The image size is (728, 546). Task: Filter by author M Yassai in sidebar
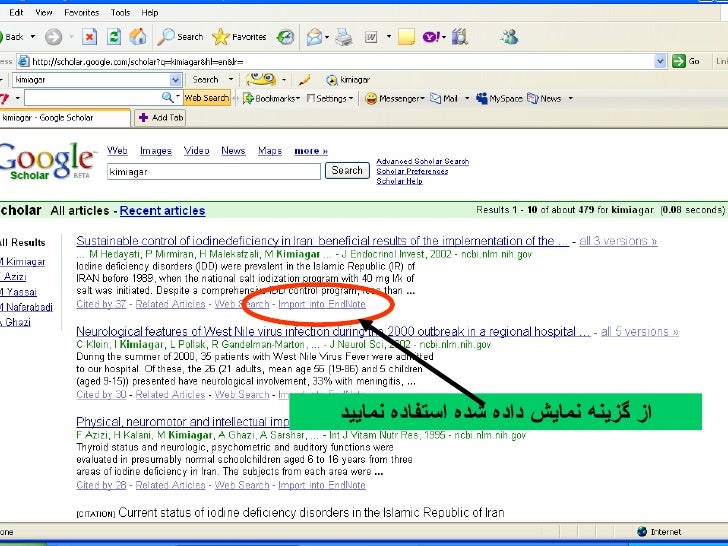18,292
